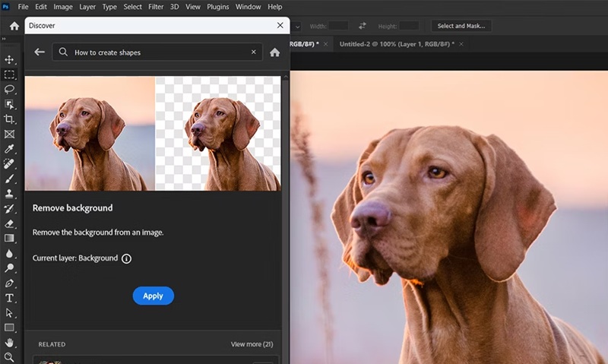Open the Plugins menu
Screen dimensions: 608x364
(x=217, y=7)
